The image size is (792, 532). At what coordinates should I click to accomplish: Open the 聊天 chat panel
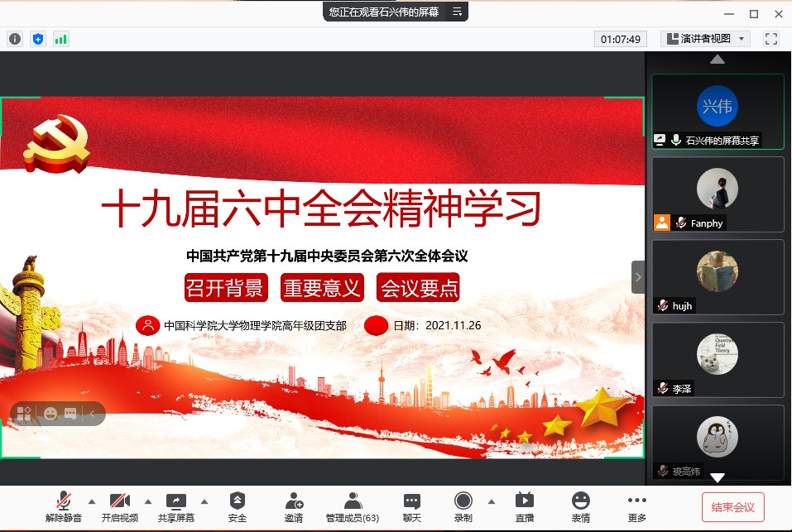click(411, 507)
